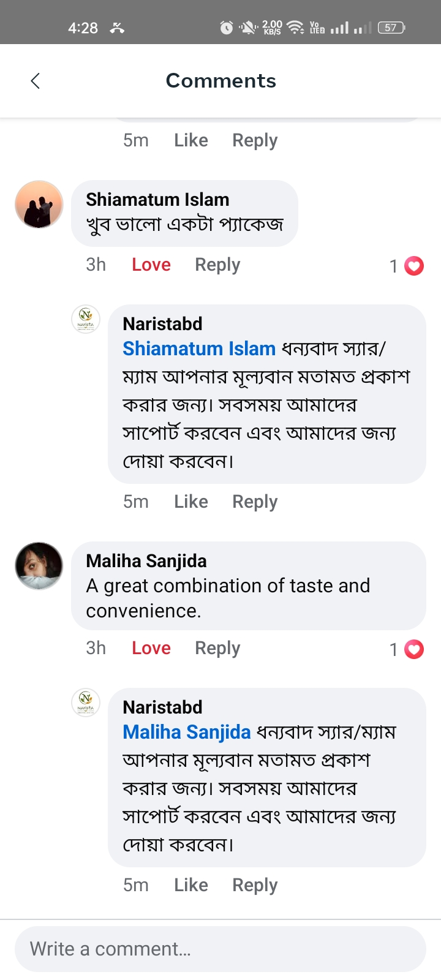This screenshot has height=980, width=441.
Task: Reply to Maliha Sanjida's comment
Action: [x=217, y=648]
